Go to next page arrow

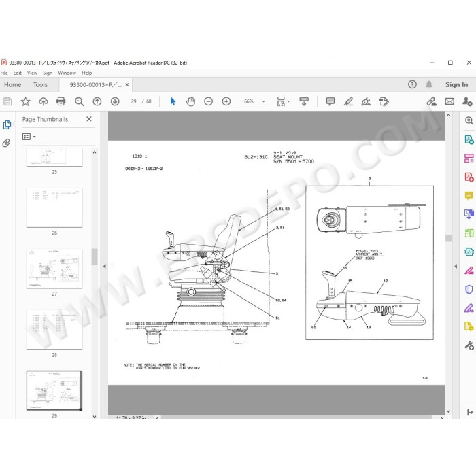point(115,101)
